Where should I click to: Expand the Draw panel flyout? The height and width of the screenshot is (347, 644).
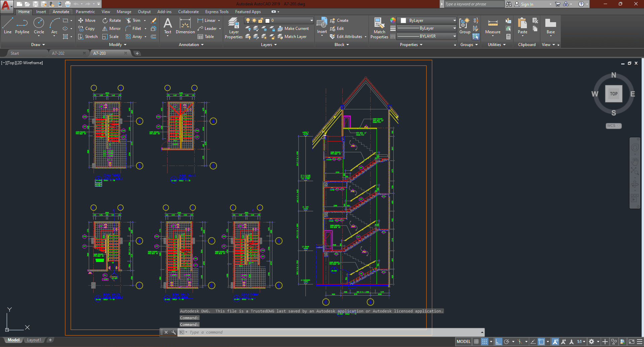(38, 45)
